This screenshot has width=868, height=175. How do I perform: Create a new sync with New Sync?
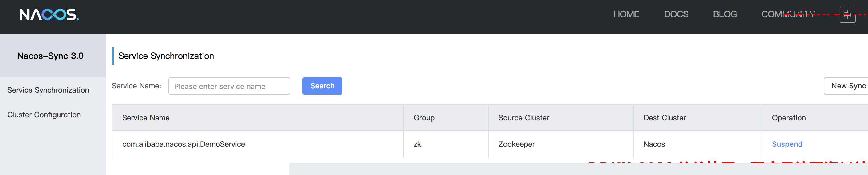(x=846, y=86)
